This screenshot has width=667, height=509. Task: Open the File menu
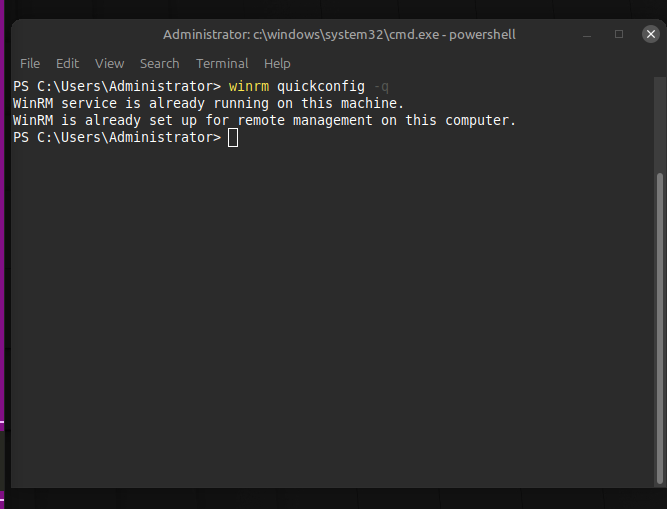pos(30,63)
